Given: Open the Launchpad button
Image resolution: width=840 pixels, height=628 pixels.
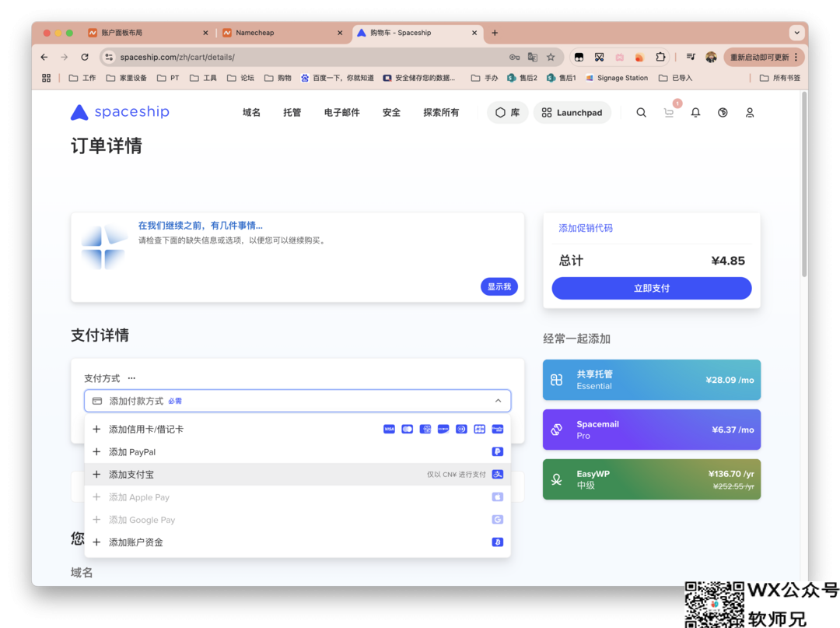Looking at the screenshot, I should click(572, 113).
